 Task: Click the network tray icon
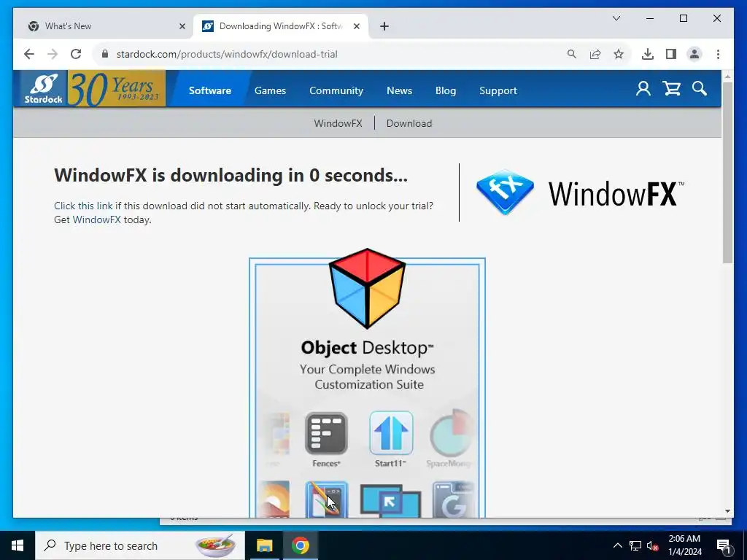pyautogui.click(x=635, y=545)
